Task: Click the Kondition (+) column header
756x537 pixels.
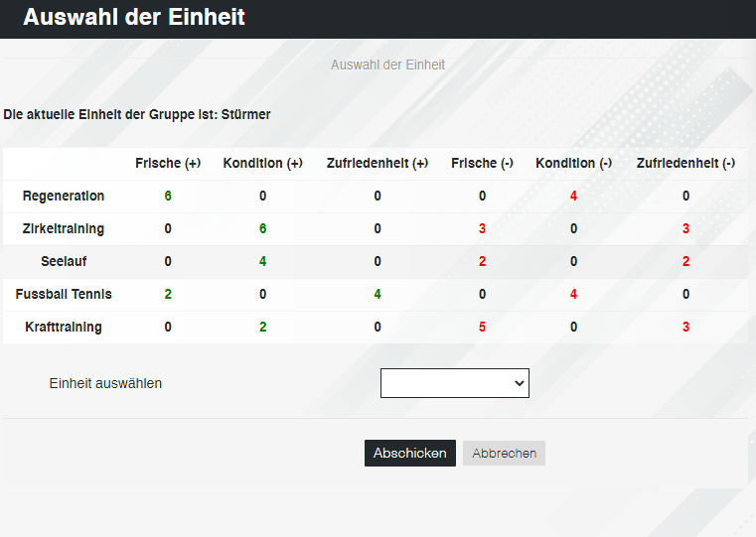Action: click(x=263, y=163)
